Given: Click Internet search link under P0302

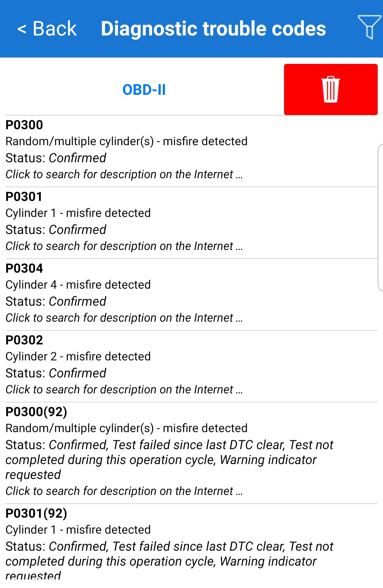Looking at the screenshot, I should 124,390.
